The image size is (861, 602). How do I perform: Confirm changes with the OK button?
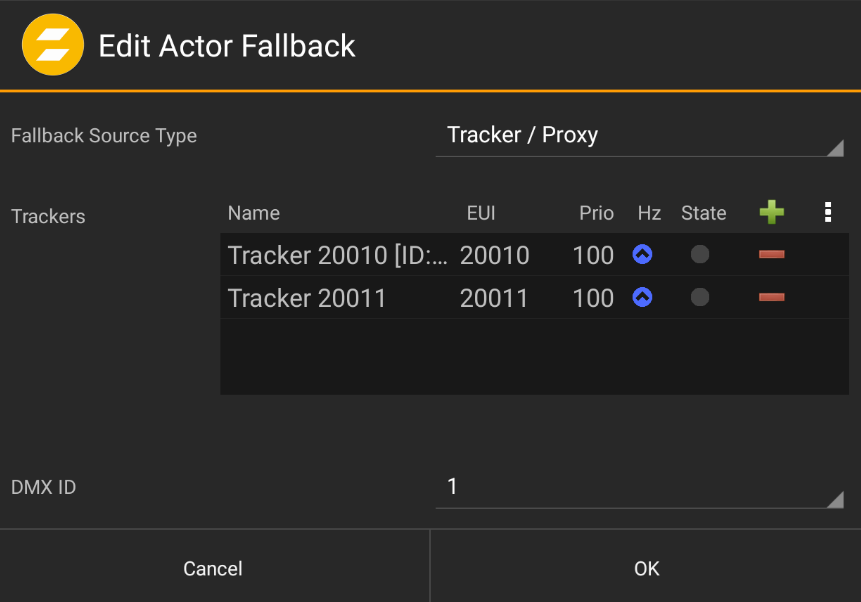pos(646,568)
